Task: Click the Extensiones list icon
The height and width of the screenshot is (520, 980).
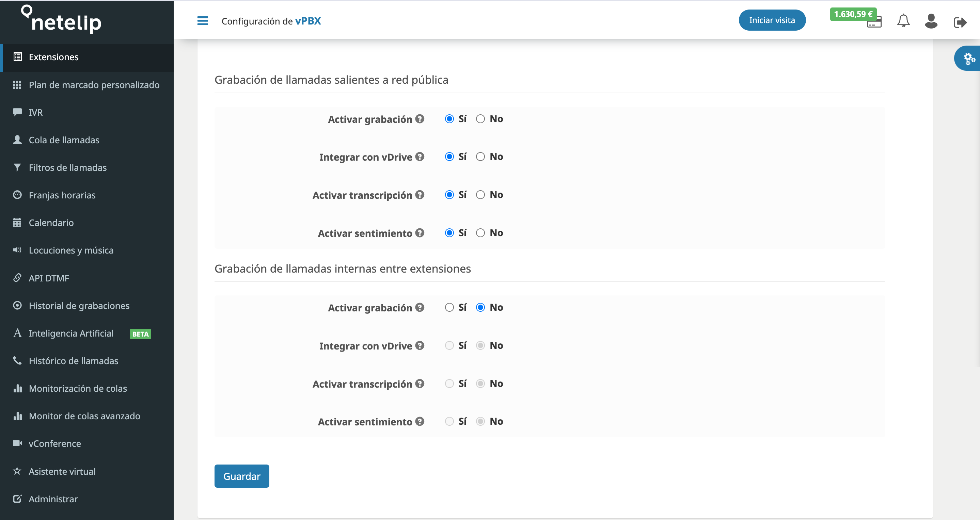Action: (x=17, y=56)
